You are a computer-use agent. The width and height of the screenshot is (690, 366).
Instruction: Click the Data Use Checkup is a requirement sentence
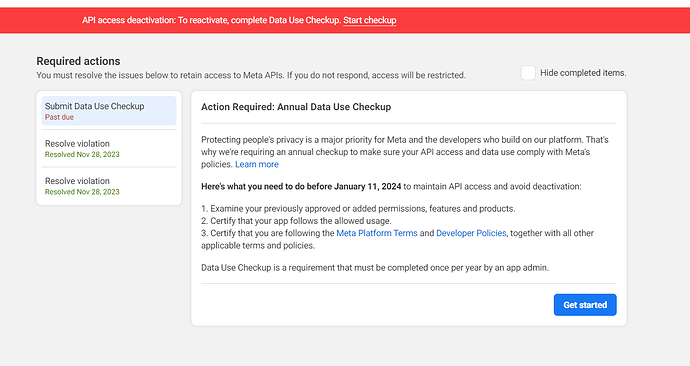[x=375, y=267]
